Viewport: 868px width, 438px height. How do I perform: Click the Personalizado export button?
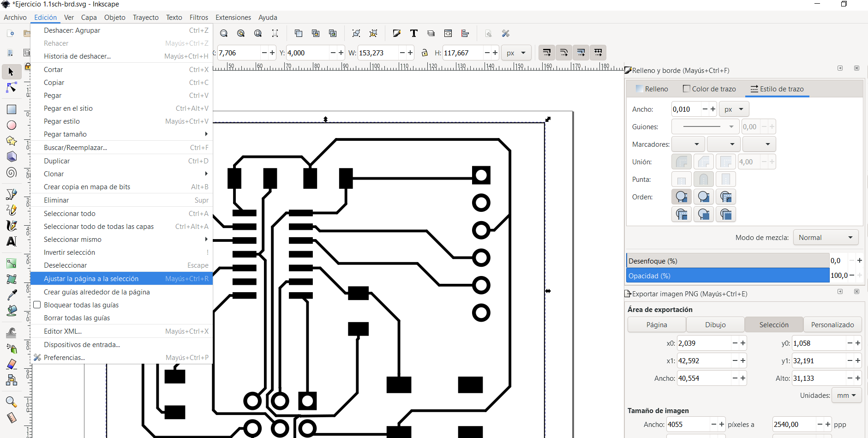[832, 324]
